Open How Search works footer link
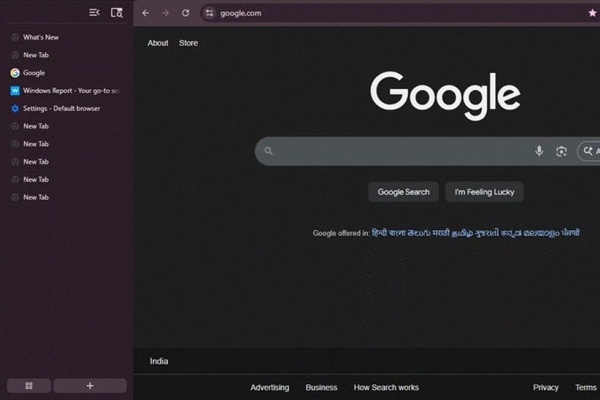 tap(386, 387)
